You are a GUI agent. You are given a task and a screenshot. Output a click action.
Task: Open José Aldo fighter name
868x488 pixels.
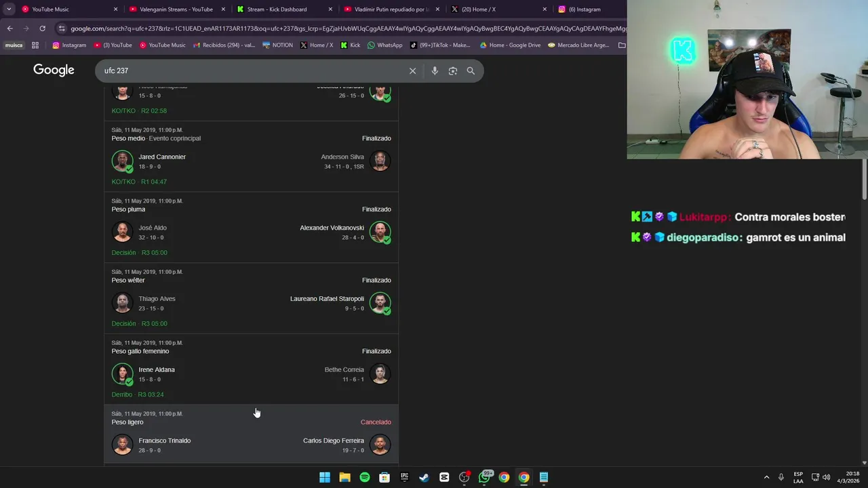coord(153,228)
